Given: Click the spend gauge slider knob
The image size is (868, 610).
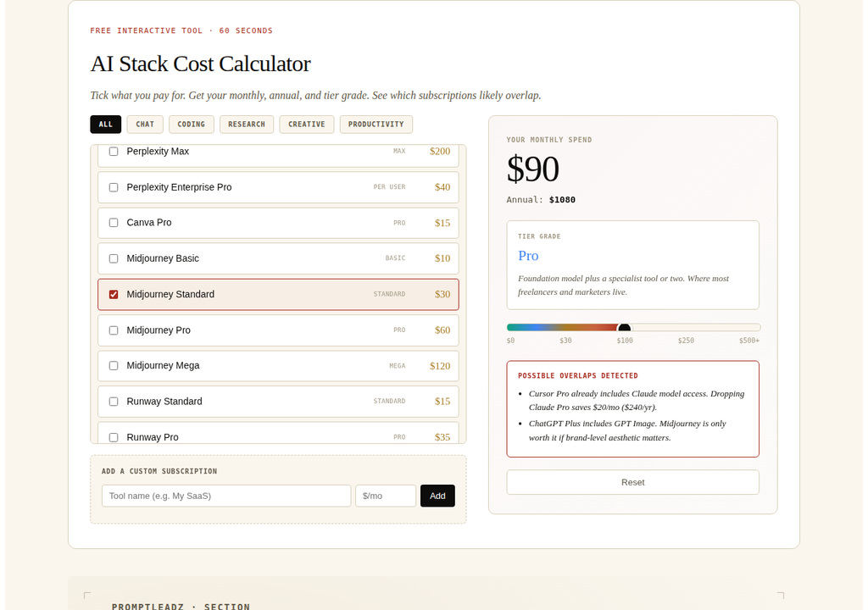Looking at the screenshot, I should [x=625, y=328].
